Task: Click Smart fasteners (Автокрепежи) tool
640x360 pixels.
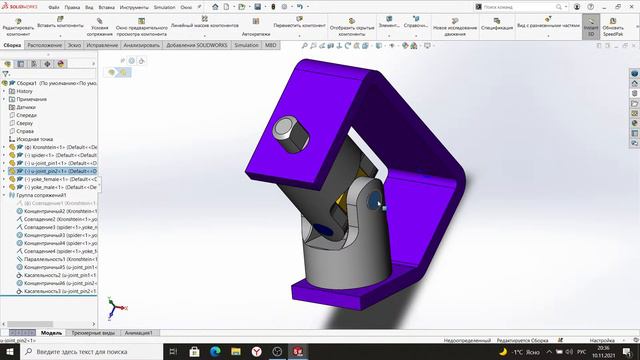Action: pyautogui.click(x=256, y=27)
